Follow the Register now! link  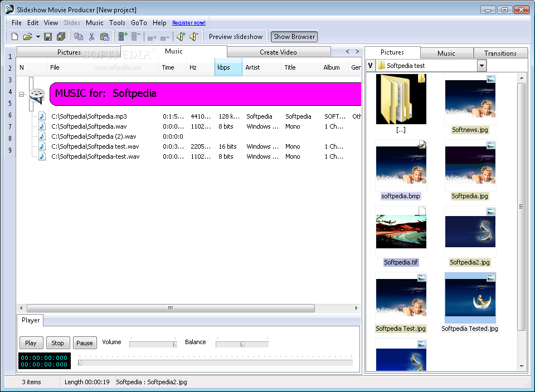[189, 23]
